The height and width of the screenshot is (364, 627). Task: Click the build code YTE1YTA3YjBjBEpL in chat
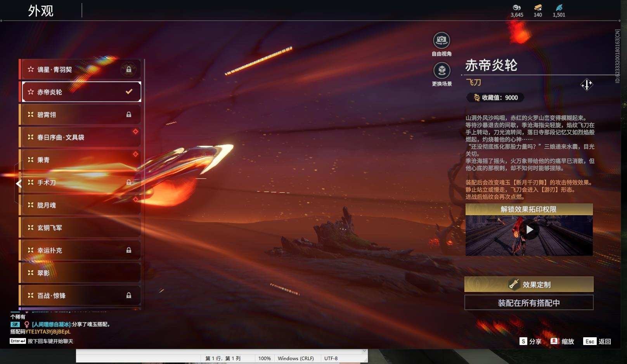click(48, 331)
